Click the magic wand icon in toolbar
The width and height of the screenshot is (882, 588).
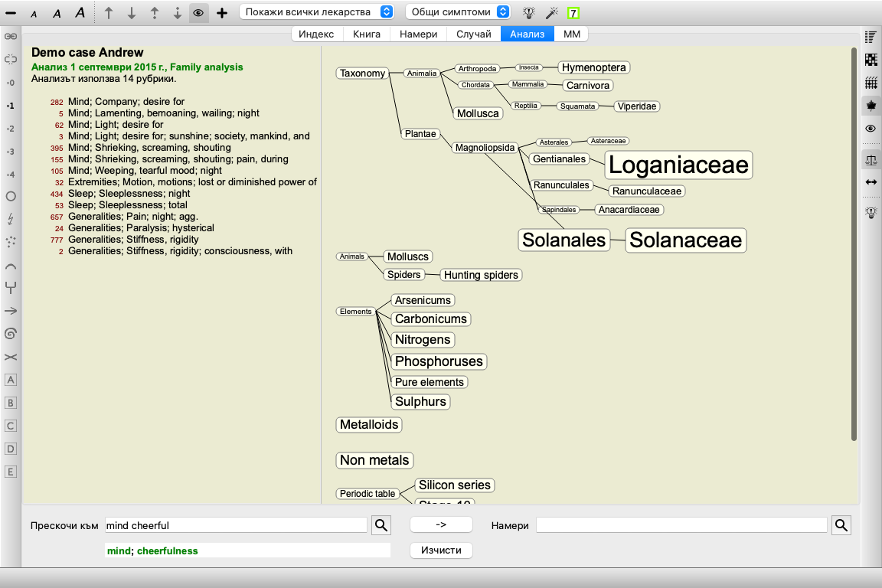coord(550,12)
